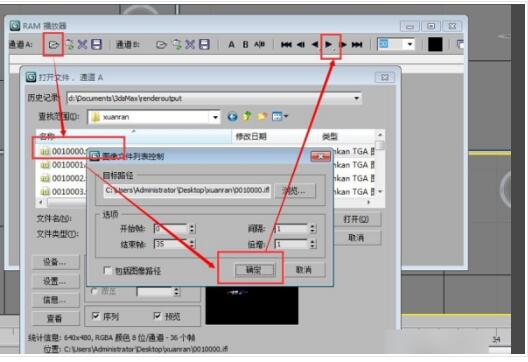Open Channel B file icon
The image size is (528, 362).
[161, 44]
